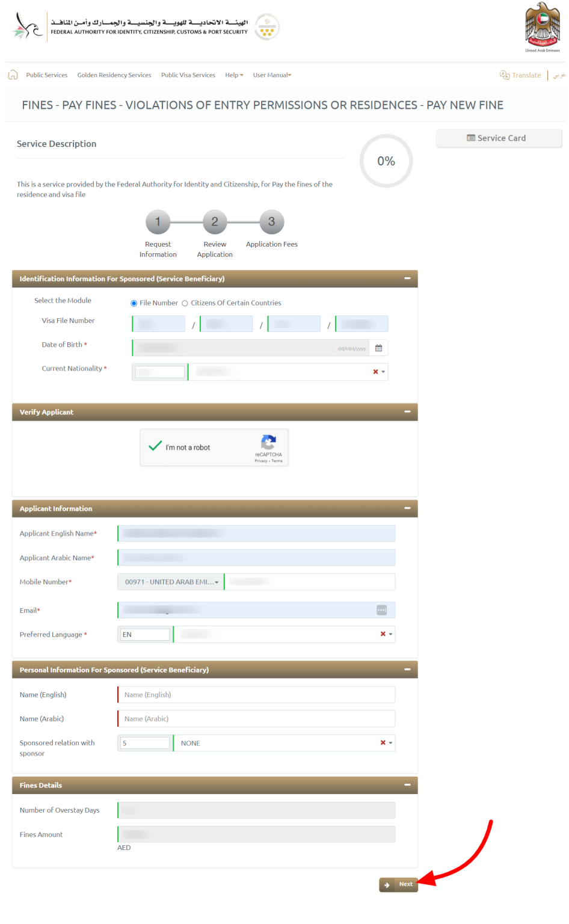Open the Service Card panel
Viewport: 569px width, 924px height.
(499, 138)
